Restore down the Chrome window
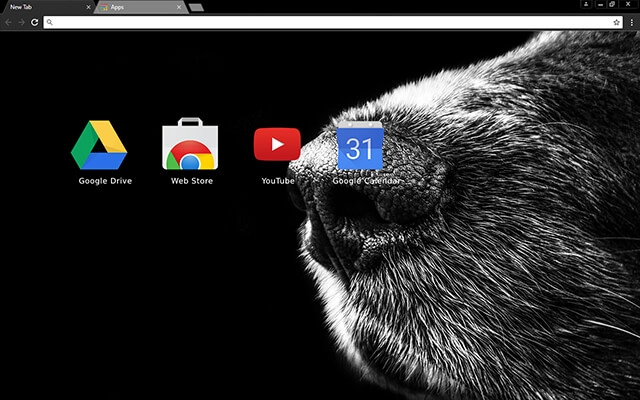 coord(612,4)
